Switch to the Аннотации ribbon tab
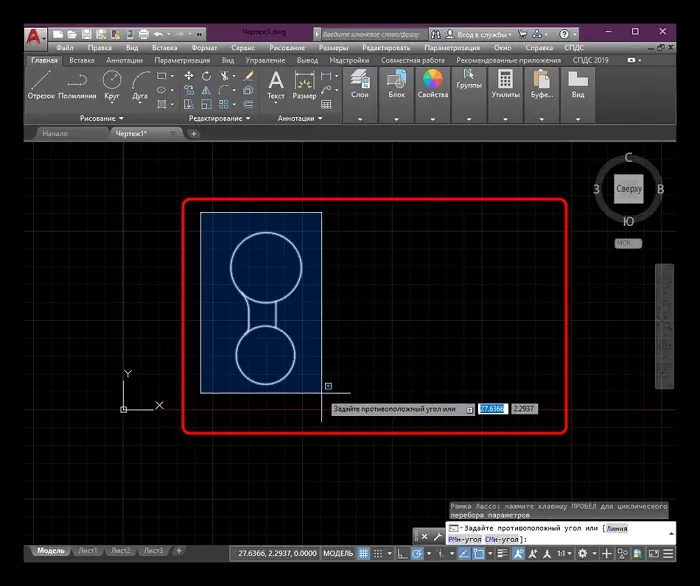700x586 pixels. (124, 60)
